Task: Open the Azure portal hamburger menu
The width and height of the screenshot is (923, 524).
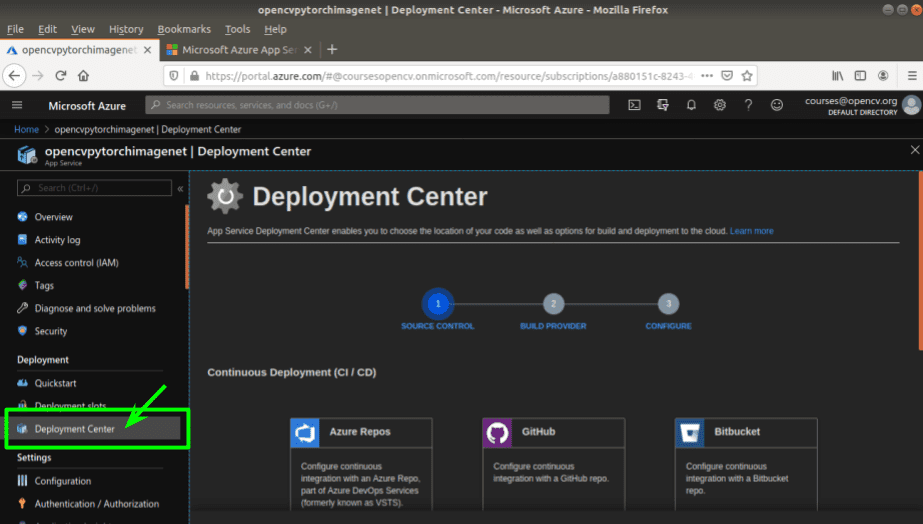Action: tap(17, 105)
